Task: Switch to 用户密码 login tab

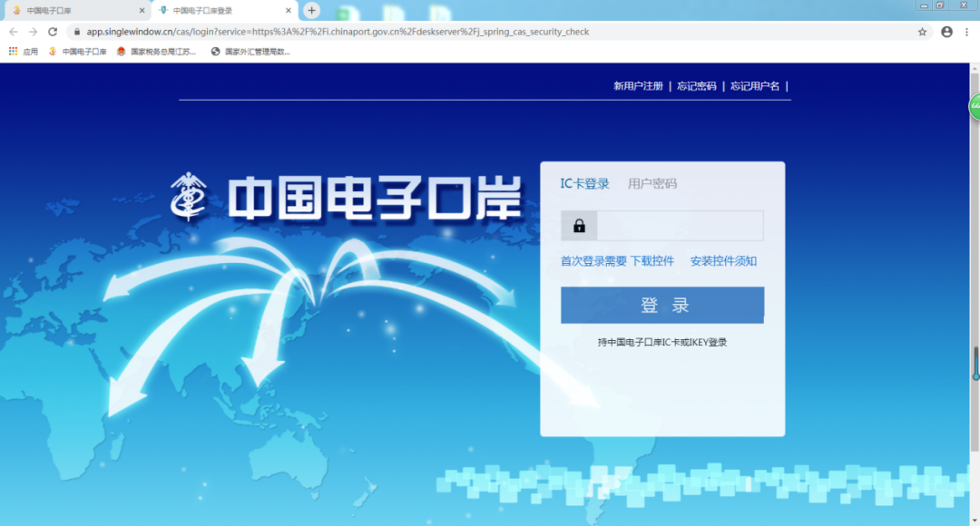Action: tap(652, 184)
